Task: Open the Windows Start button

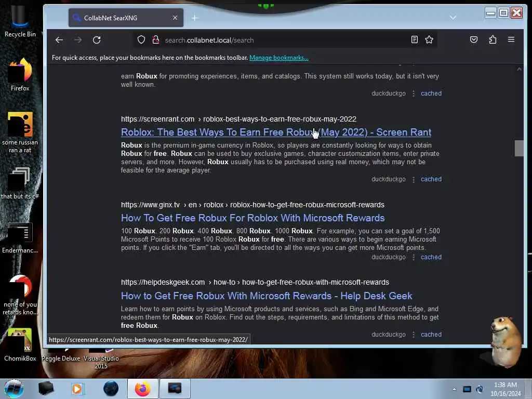Action: (14, 389)
